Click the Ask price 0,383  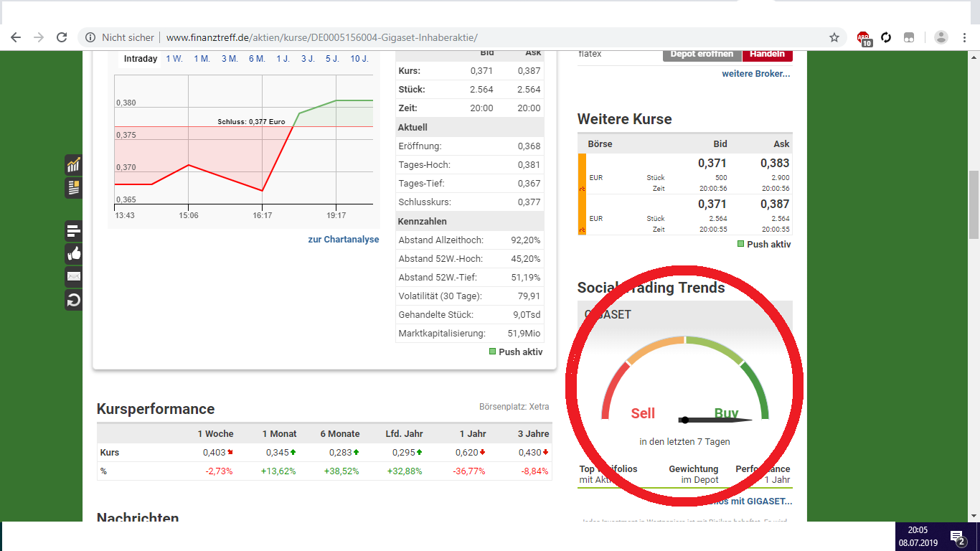point(775,164)
